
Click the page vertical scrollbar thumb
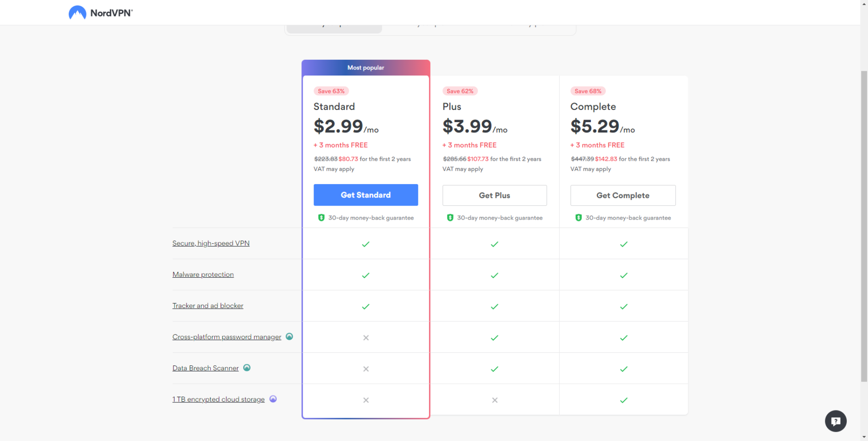coord(864,226)
